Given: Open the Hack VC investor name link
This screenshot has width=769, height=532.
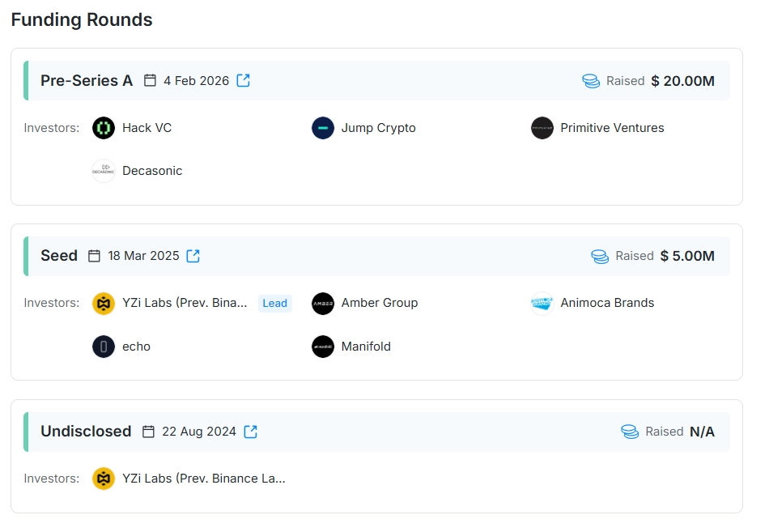Looking at the screenshot, I should 147,128.
